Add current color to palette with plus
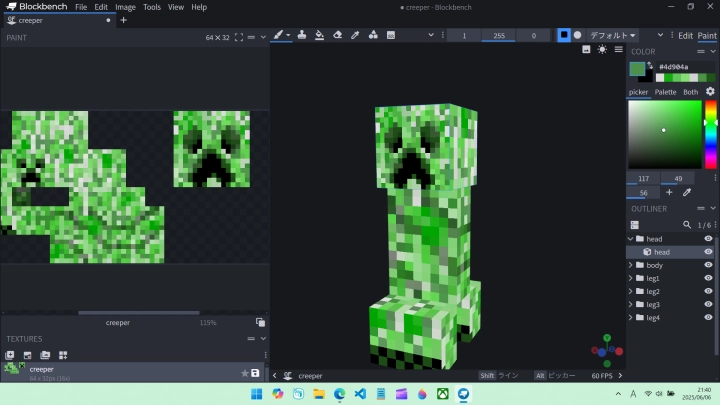This screenshot has width=720, height=405. [669, 192]
